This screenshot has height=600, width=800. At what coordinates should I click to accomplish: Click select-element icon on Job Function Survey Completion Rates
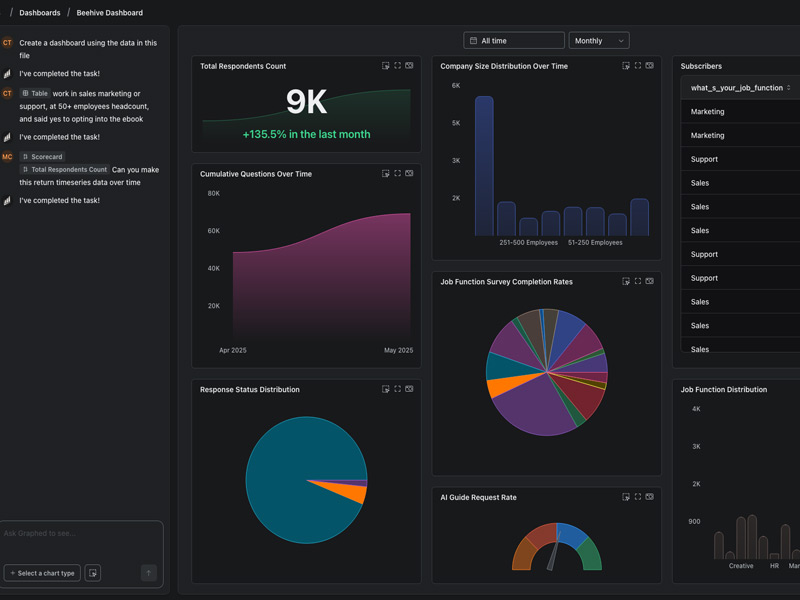(x=626, y=282)
